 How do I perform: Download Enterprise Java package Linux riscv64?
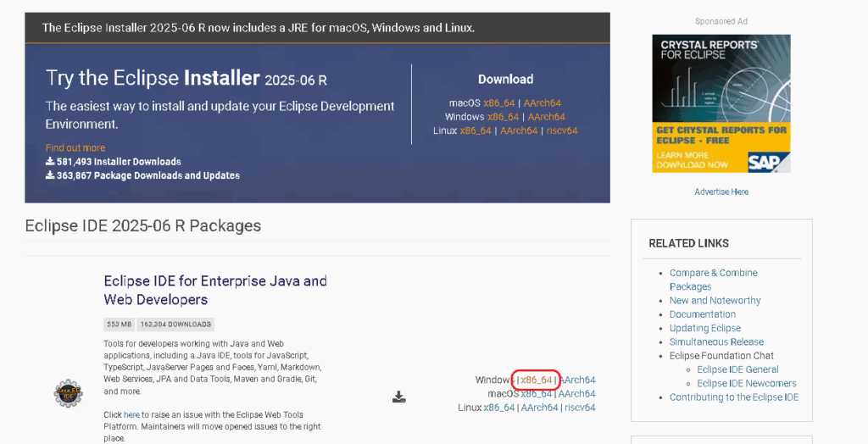coord(580,408)
